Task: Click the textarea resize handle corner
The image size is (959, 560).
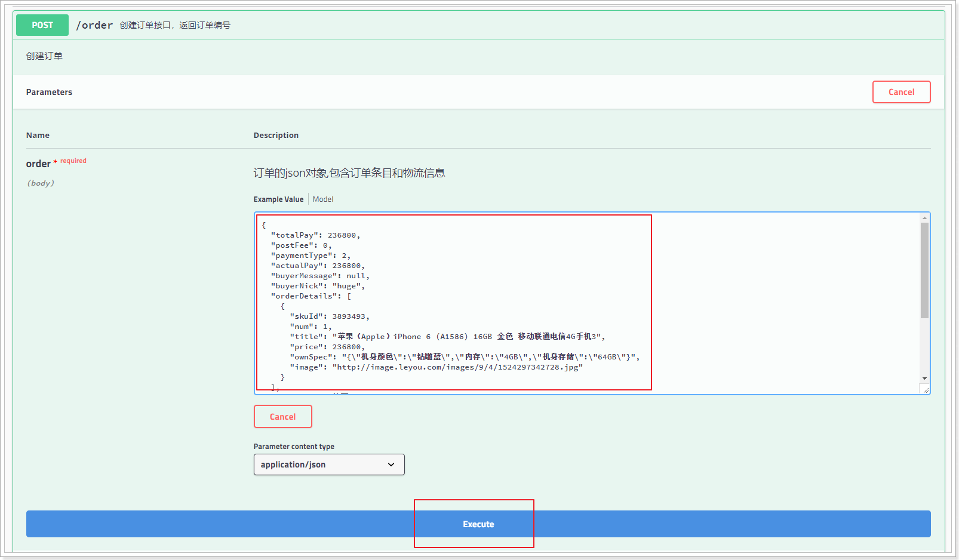Action: tap(926, 390)
